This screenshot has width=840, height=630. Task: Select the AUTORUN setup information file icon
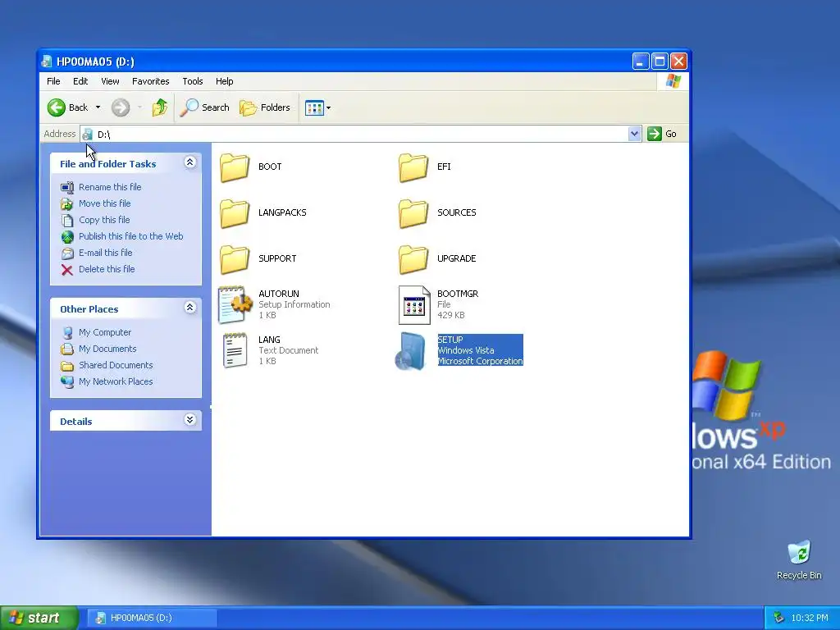235,305
